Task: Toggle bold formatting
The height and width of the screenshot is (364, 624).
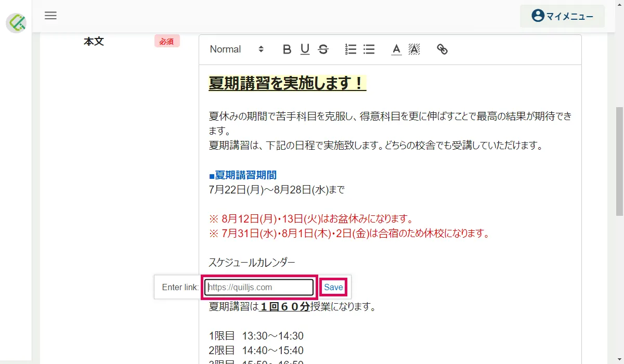Action: coord(287,49)
